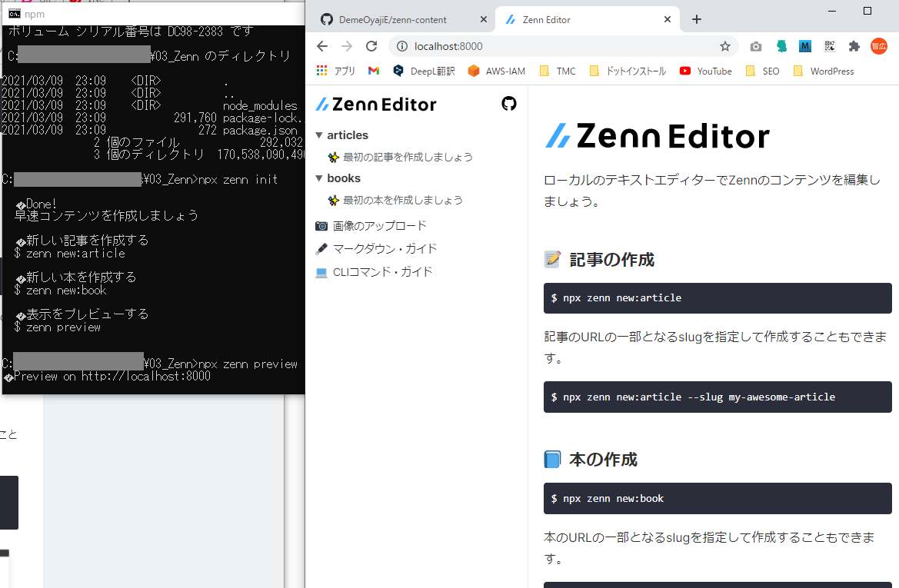Click the camera extension icon

pyautogui.click(x=756, y=46)
